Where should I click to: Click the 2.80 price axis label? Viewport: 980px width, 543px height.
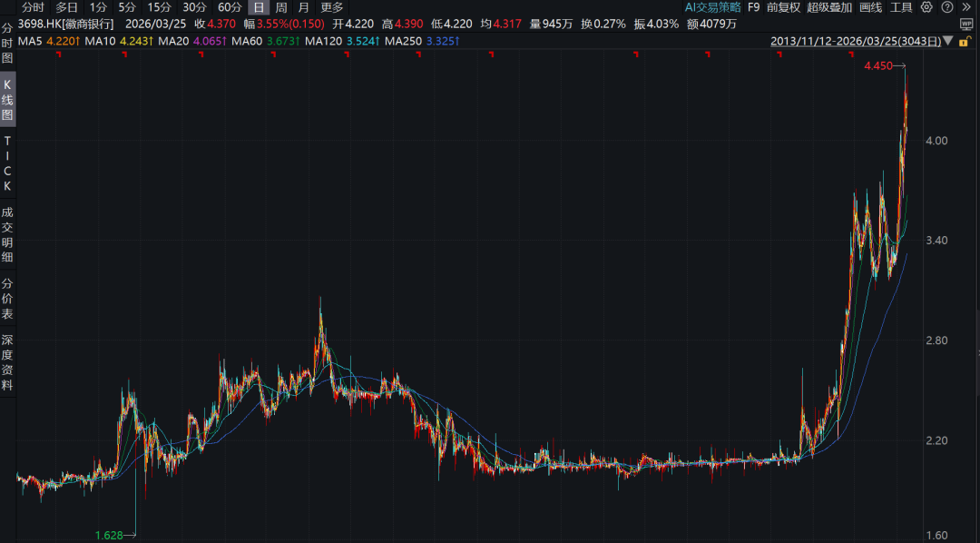(x=936, y=341)
